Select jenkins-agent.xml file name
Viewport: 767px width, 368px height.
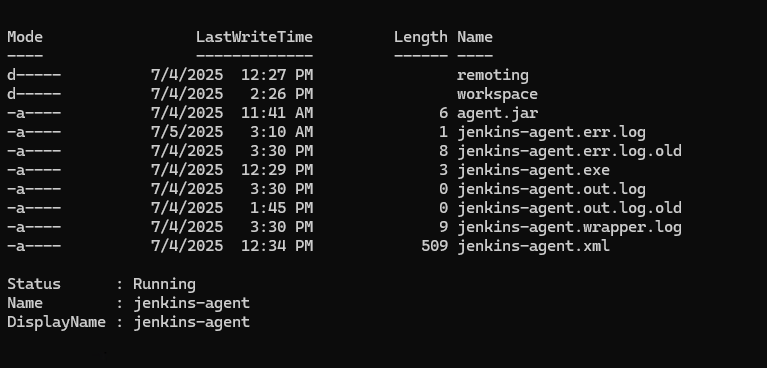[x=533, y=246]
